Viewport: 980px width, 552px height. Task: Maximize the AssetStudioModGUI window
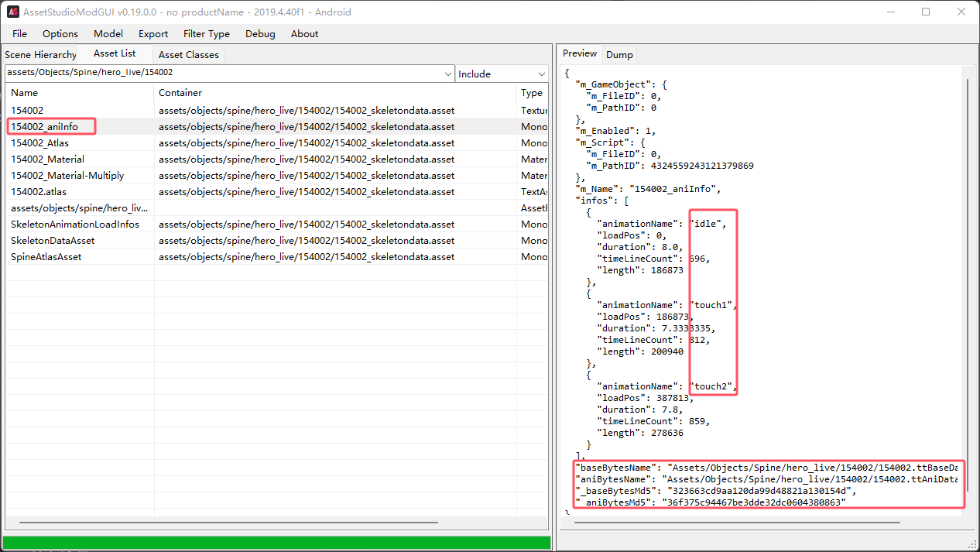[927, 12]
